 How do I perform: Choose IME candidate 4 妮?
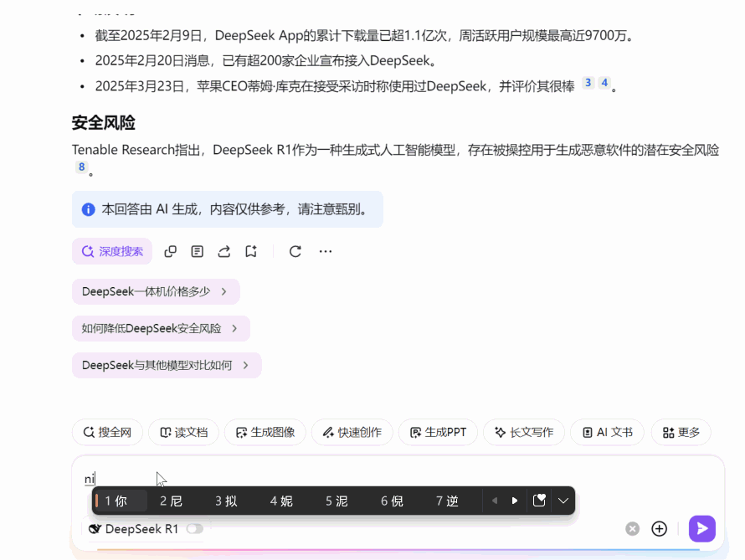(281, 501)
